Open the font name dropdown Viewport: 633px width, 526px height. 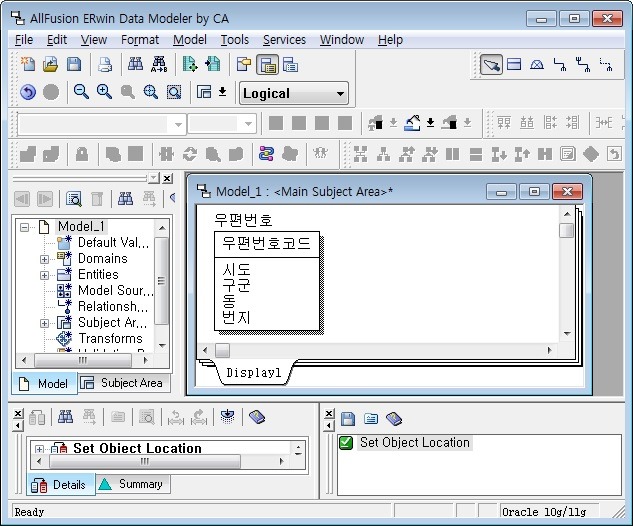pyautogui.click(x=178, y=124)
